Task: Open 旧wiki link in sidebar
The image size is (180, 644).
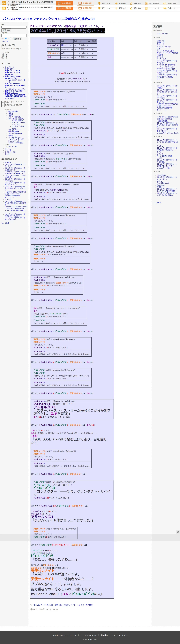Action: 7,154
